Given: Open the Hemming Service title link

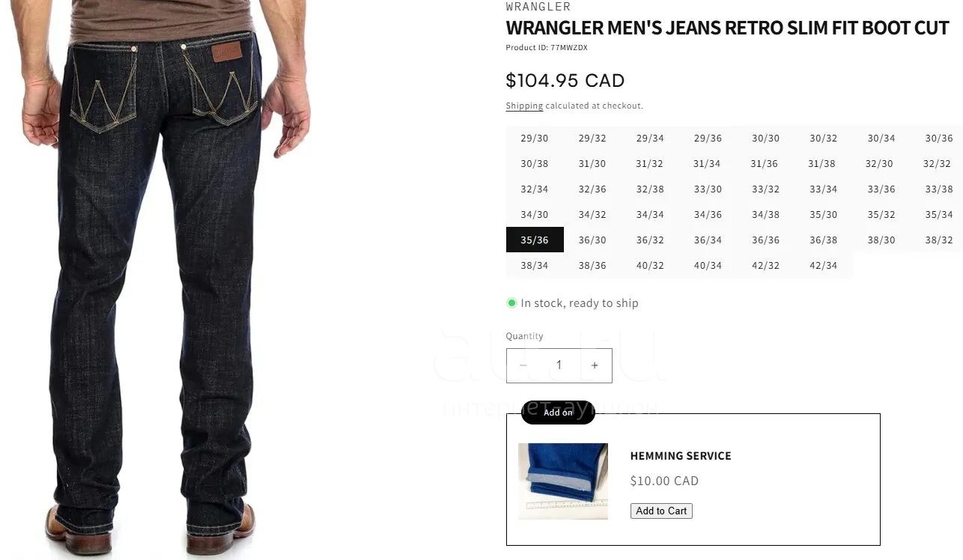Looking at the screenshot, I should 681,456.
